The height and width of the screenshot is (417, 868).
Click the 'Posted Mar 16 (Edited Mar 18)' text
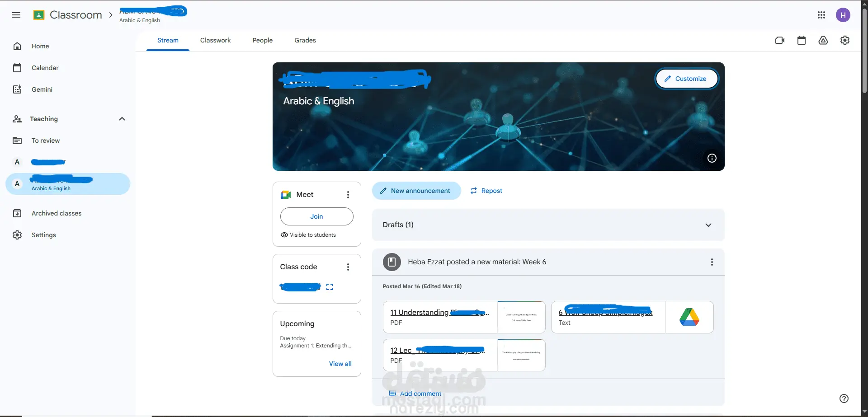coord(422,286)
